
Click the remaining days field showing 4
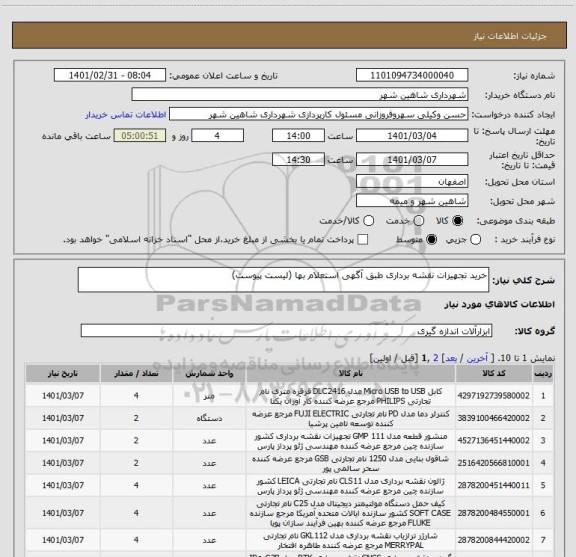pyautogui.click(x=217, y=136)
